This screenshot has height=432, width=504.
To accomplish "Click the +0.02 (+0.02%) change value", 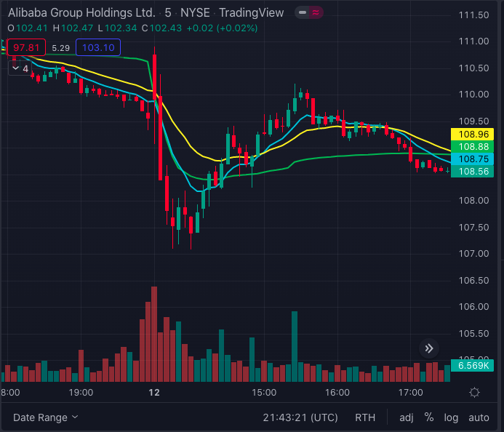I will (222, 28).
